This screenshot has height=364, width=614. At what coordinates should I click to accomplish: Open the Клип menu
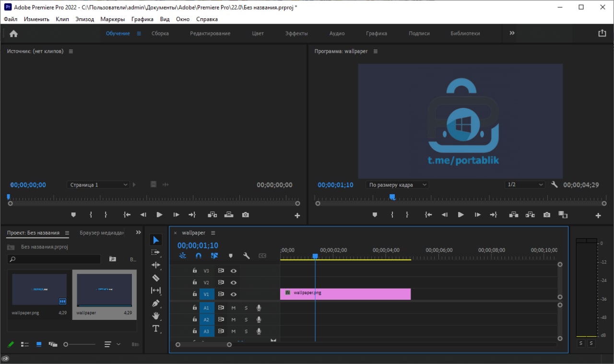[x=62, y=19]
